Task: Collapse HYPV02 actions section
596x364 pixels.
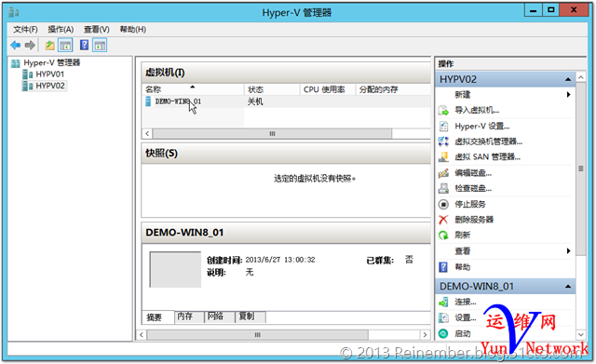Action: pos(568,79)
